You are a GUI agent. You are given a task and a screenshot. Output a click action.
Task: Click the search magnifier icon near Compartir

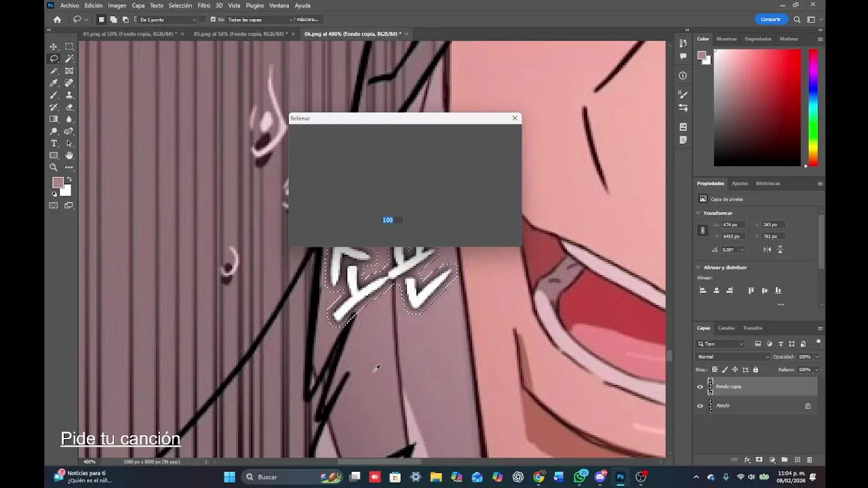(x=797, y=20)
